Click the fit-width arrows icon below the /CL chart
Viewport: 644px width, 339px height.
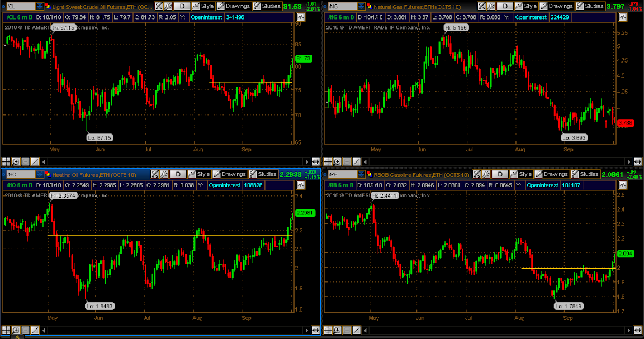pos(315,162)
